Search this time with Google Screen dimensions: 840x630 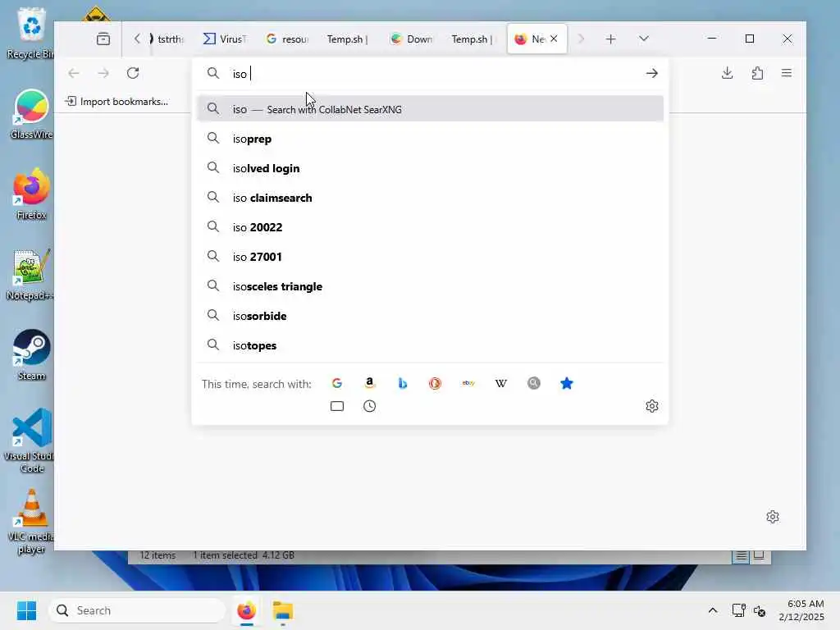pos(337,383)
